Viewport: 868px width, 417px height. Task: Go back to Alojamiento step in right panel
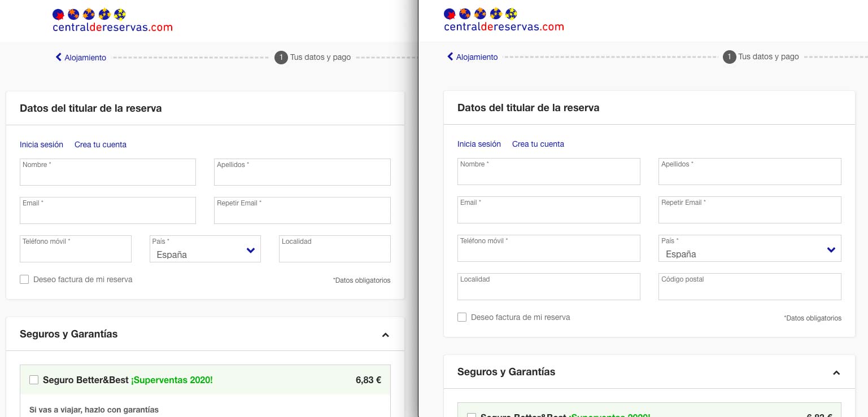point(477,57)
